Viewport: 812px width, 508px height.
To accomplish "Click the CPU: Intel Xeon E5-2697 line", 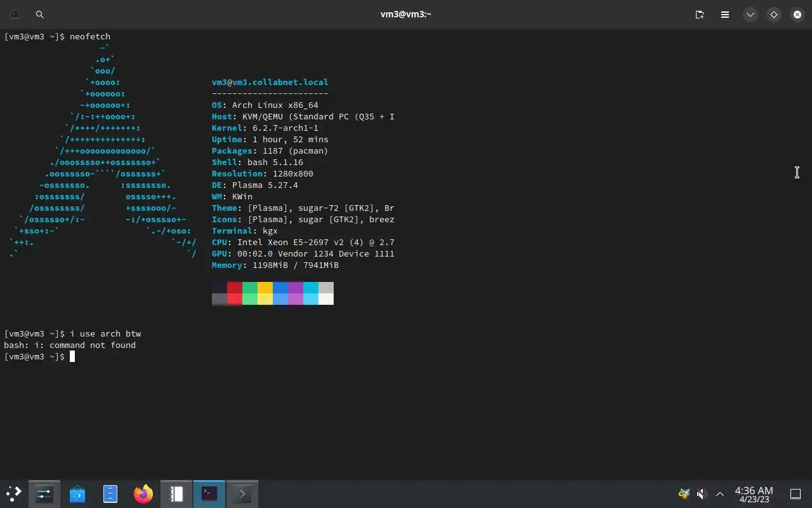I will point(303,242).
